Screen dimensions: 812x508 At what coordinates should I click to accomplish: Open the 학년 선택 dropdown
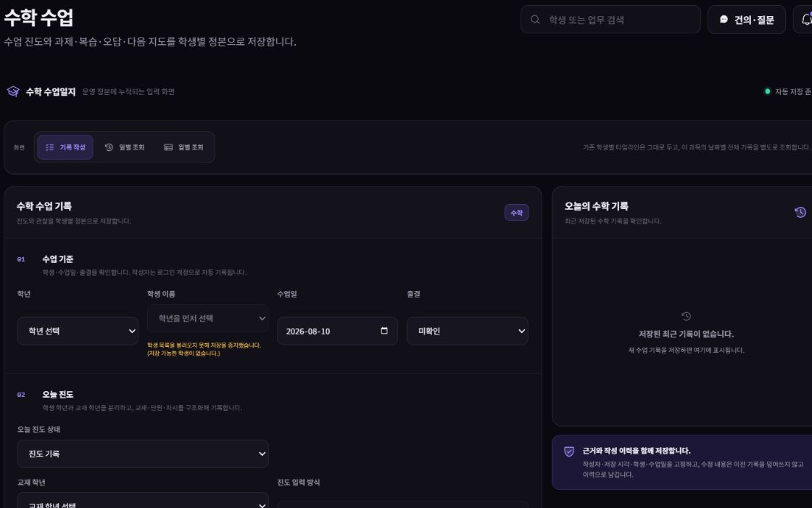coord(78,331)
